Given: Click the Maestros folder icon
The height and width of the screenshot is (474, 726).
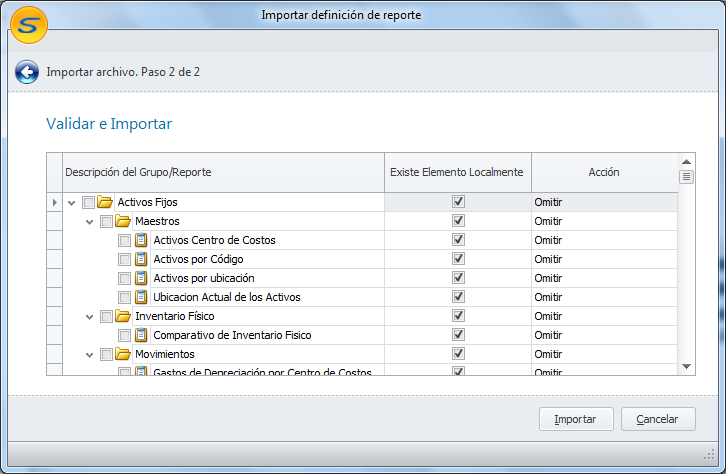Looking at the screenshot, I should click(x=123, y=221).
